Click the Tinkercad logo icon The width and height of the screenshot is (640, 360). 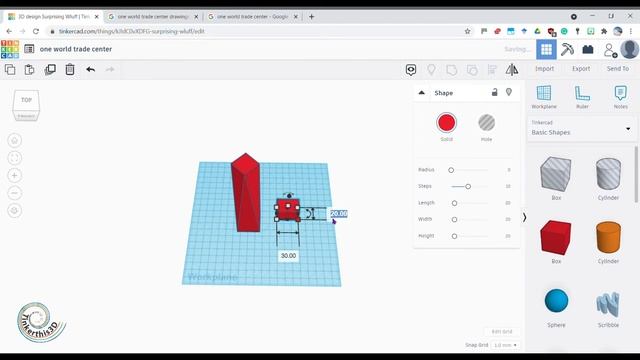[x=10, y=49]
